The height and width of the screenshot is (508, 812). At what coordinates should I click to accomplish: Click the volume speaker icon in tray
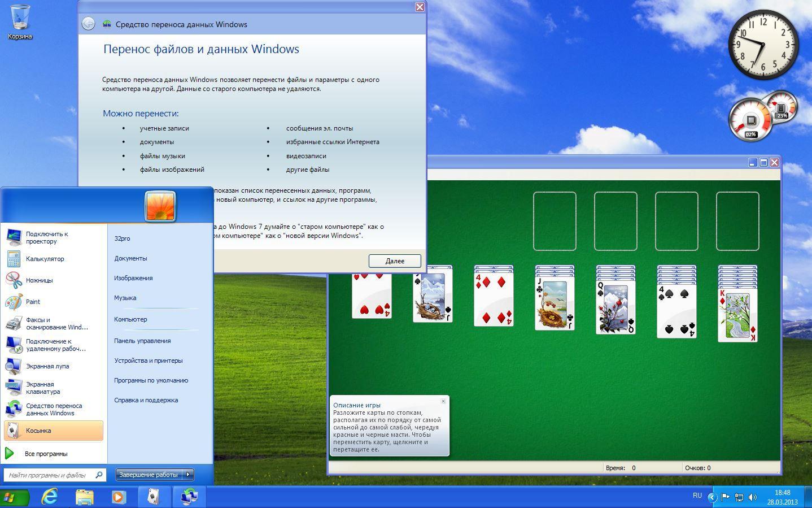click(752, 497)
